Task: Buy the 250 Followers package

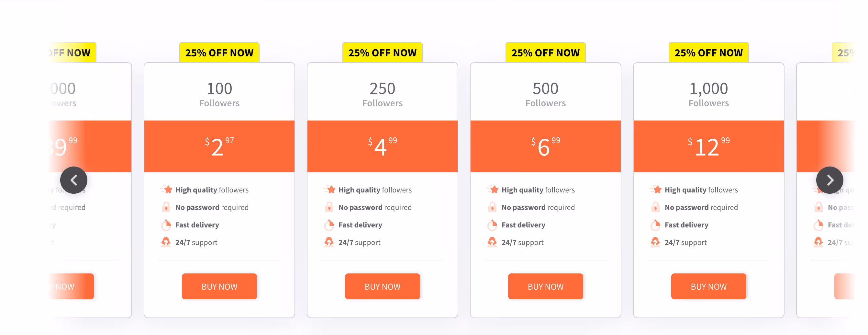Action: point(383,286)
